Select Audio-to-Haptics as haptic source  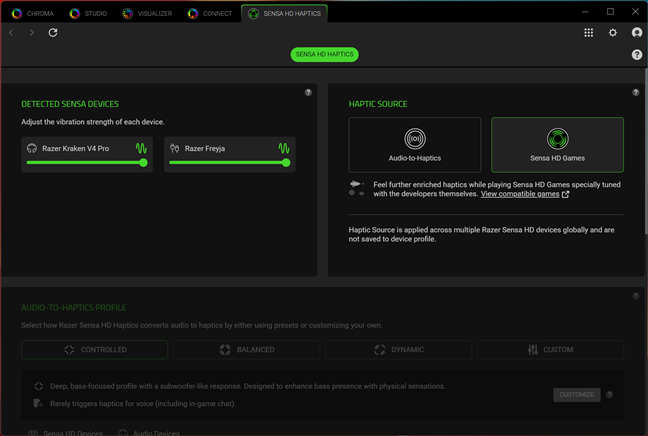coord(415,145)
